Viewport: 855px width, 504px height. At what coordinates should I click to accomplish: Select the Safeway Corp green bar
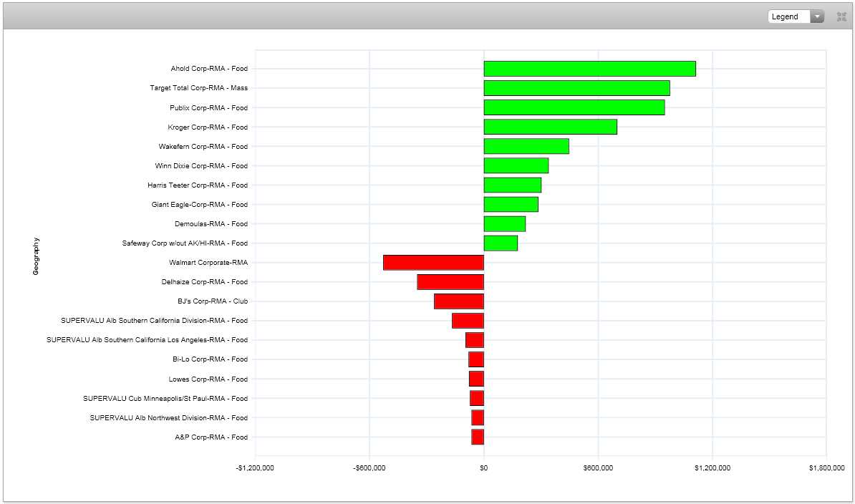point(501,243)
